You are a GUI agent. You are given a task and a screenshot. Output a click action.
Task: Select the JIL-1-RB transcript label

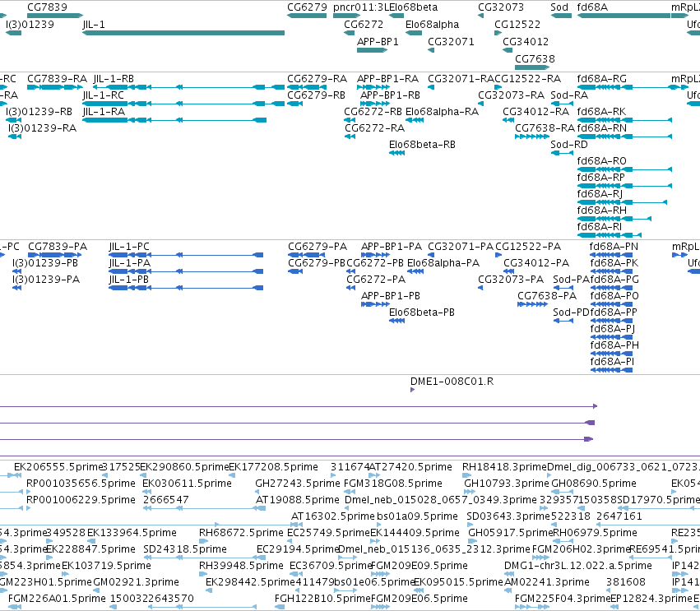point(114,79)
